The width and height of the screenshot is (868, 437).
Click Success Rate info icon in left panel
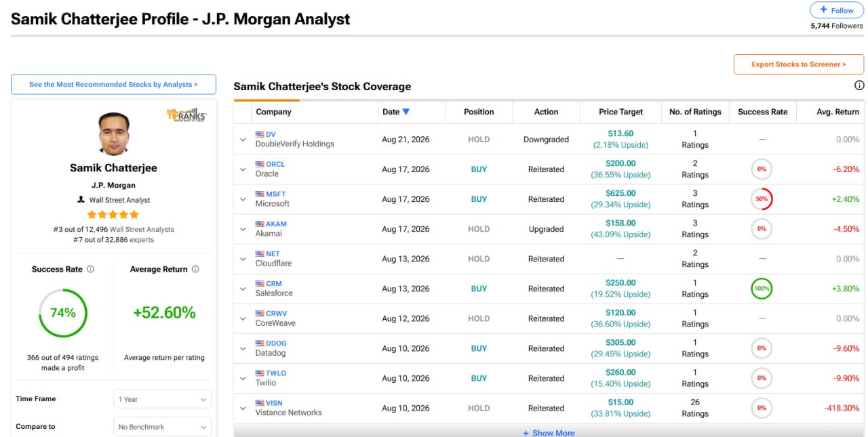tap(91, 269)
